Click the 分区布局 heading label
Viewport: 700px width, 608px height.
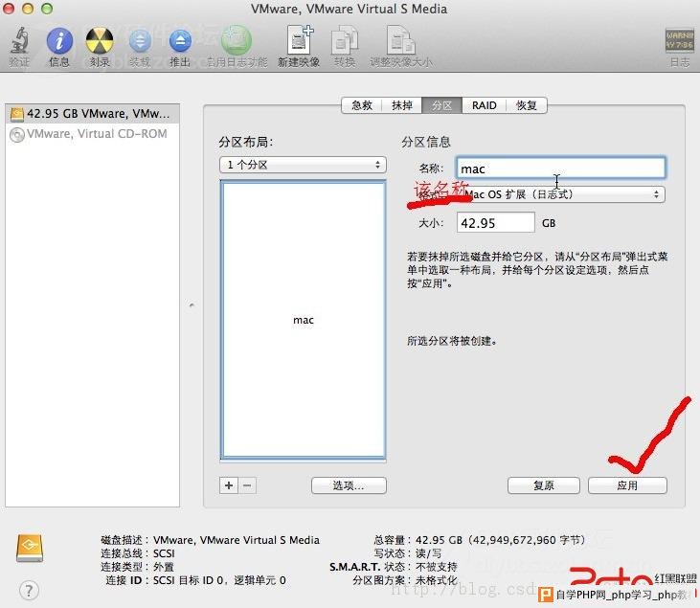(x=245, y=142)
